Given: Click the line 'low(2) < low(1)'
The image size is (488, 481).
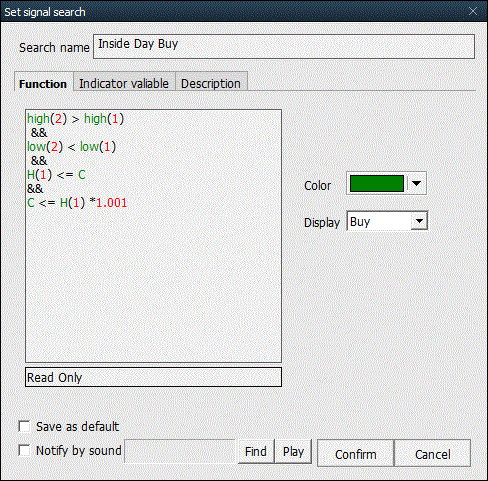Looking at the screenshot, I should click(71, 147).
